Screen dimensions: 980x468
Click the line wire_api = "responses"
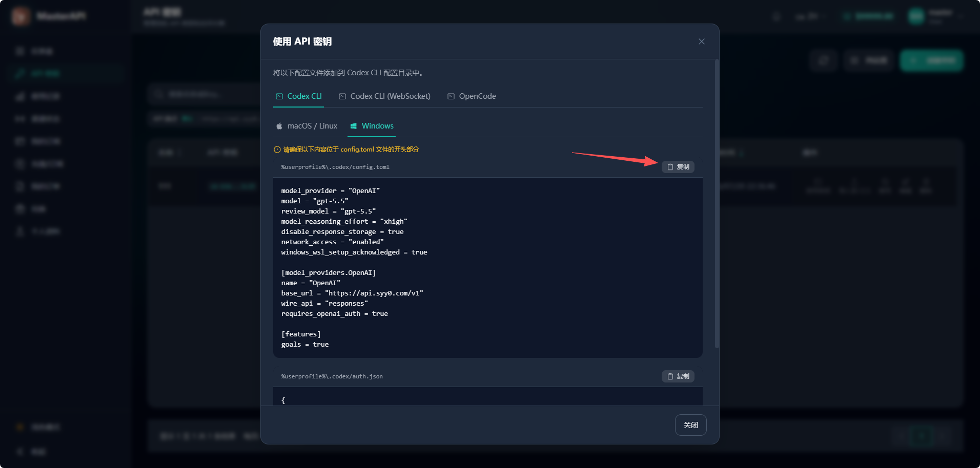tap(324, 303)
